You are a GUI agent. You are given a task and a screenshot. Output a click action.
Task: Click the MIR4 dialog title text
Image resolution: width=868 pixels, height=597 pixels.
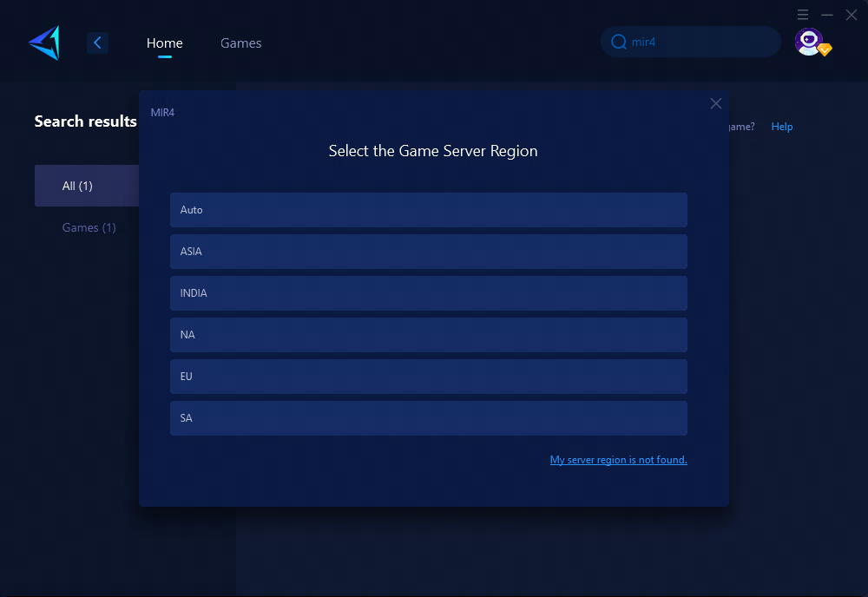point(162,112)
